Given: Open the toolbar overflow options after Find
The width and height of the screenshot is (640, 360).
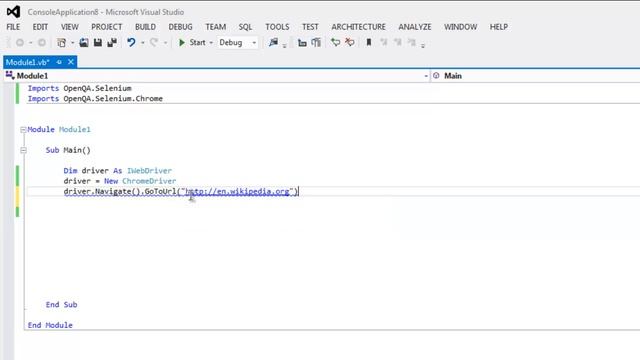Looking at the screenshot, I should [284, 45].
